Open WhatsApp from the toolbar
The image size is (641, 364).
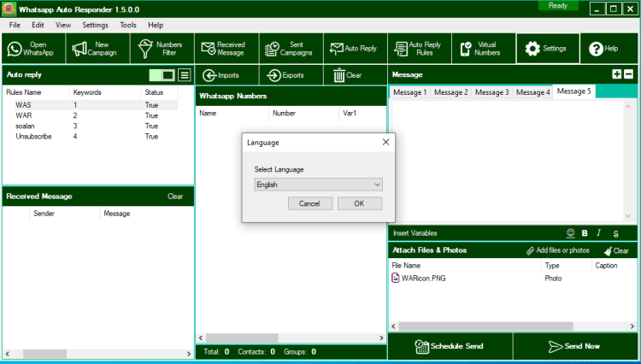(x=33, y=49)
